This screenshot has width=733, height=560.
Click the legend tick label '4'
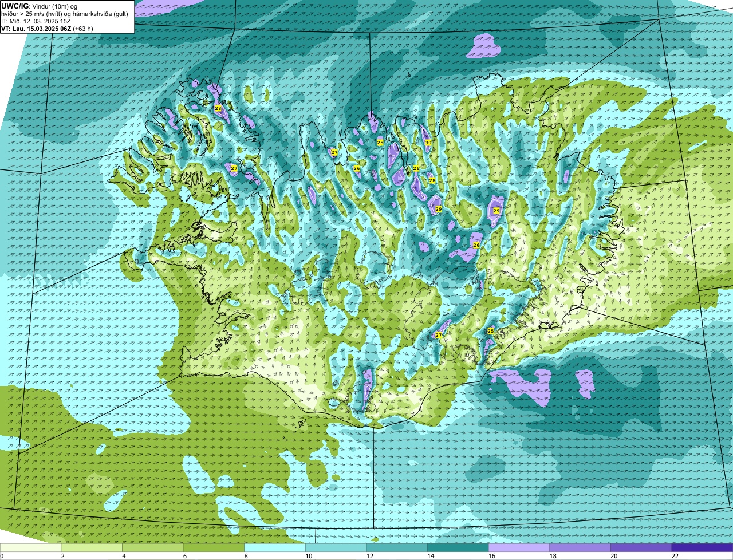pos(124,556)
